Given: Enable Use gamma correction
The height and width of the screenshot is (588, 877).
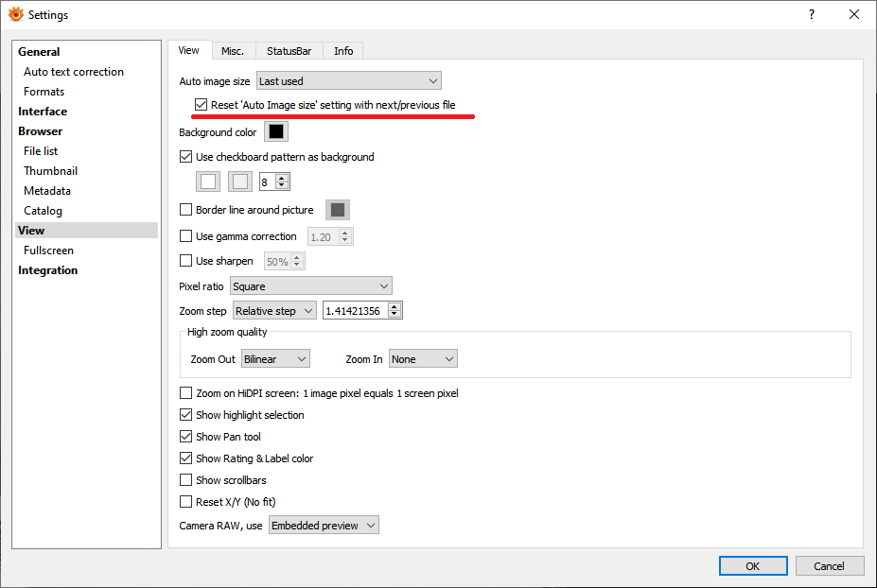Looking at the screenshot, I should [x=185, y=236].
